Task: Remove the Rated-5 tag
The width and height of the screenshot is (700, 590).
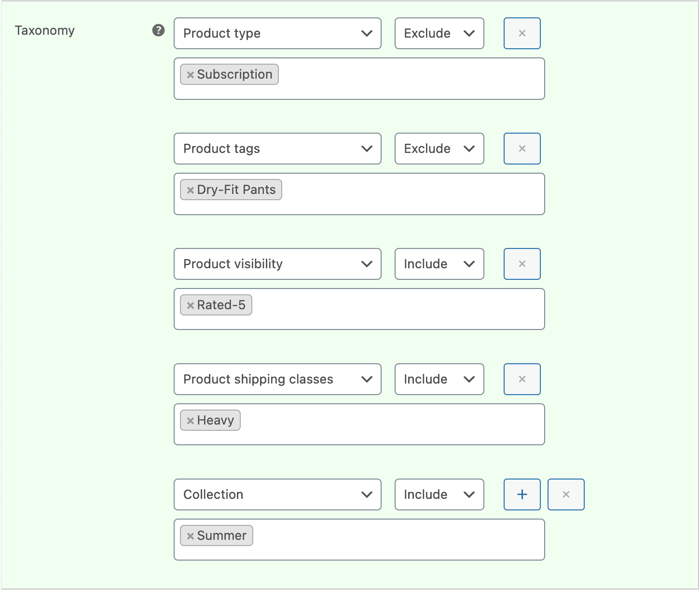Action: coord(190,305)
